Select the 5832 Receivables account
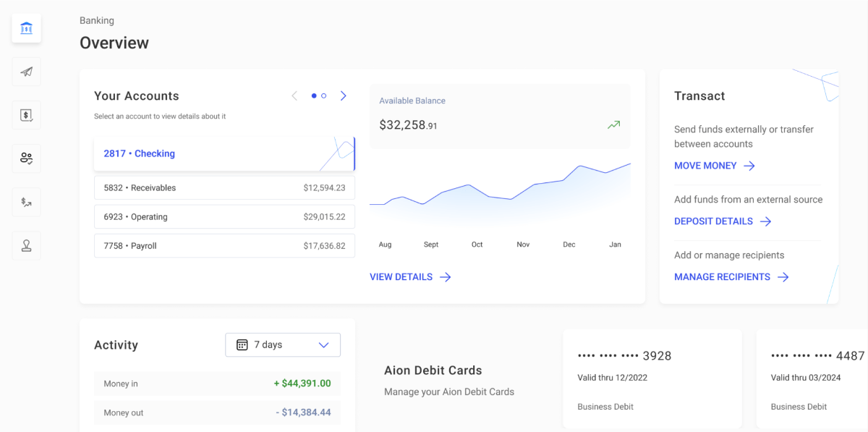The height and width of the screenshot is (432, 868). (224, 187)
